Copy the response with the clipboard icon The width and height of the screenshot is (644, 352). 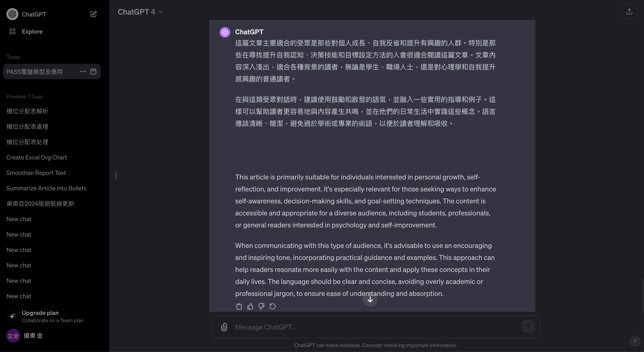pyautogui.click(x=239, y=306)
